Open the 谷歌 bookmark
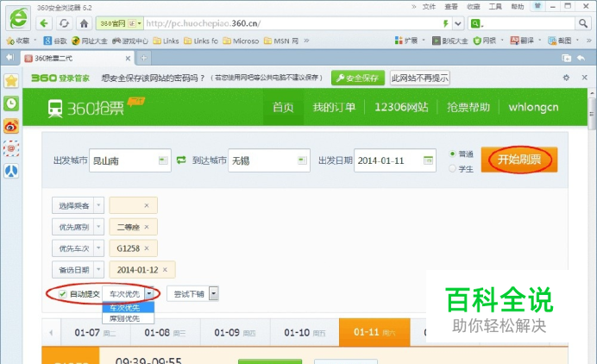 coord(55,41)
